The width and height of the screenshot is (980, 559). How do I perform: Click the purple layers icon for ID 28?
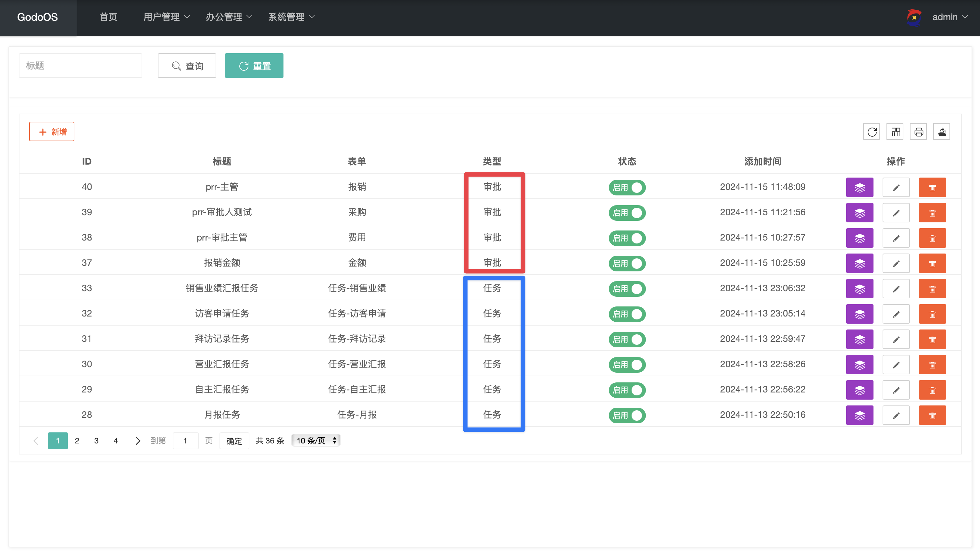860,415
